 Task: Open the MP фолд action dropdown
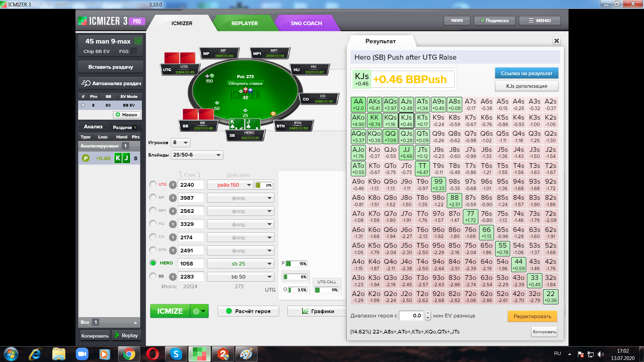[x=240, y=198]
